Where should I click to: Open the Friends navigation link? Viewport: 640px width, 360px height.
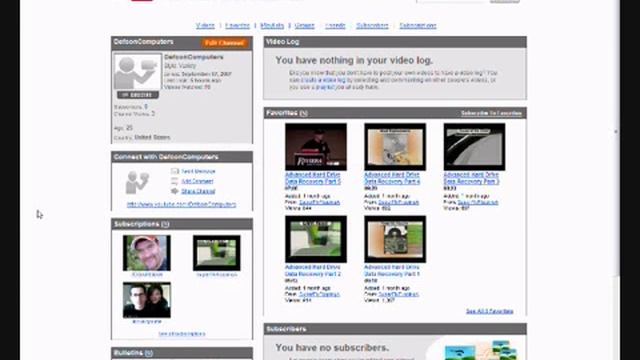coord(335,26)
